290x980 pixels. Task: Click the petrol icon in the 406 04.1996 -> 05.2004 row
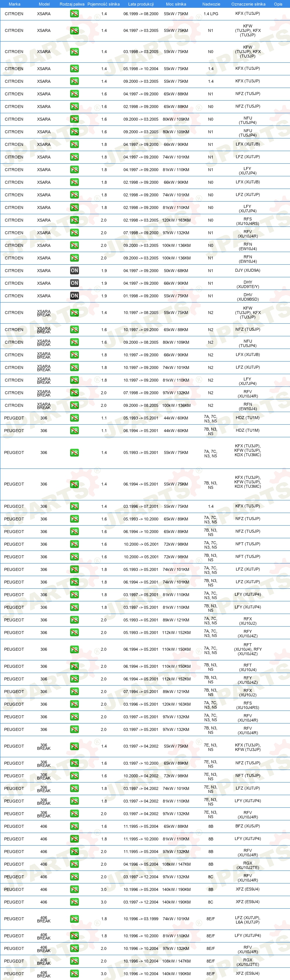[x=75, y=864]
